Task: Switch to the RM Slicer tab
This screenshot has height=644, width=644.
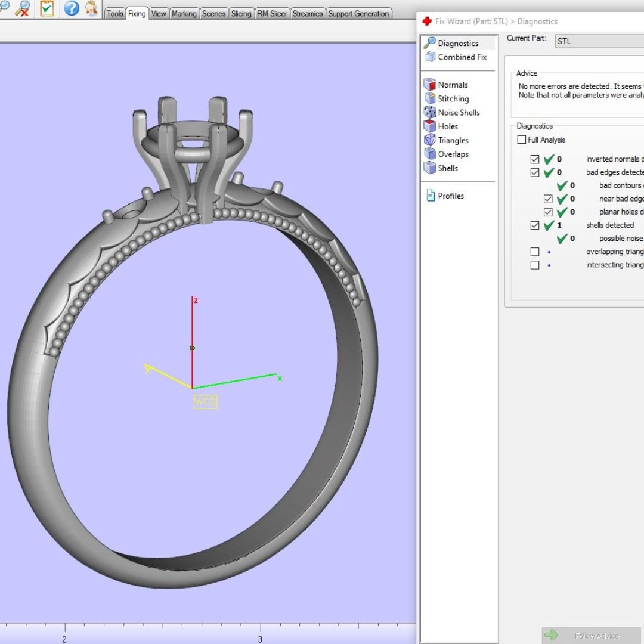Action: 272,14
